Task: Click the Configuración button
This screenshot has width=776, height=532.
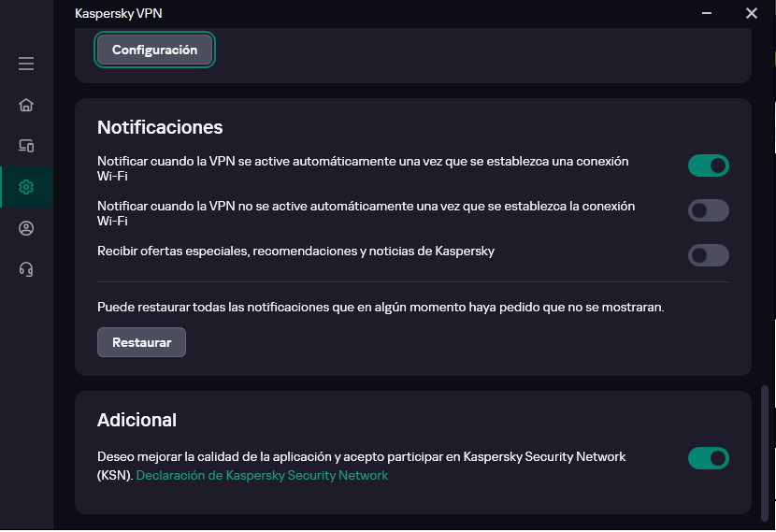Action: click(x=154, y=50)
